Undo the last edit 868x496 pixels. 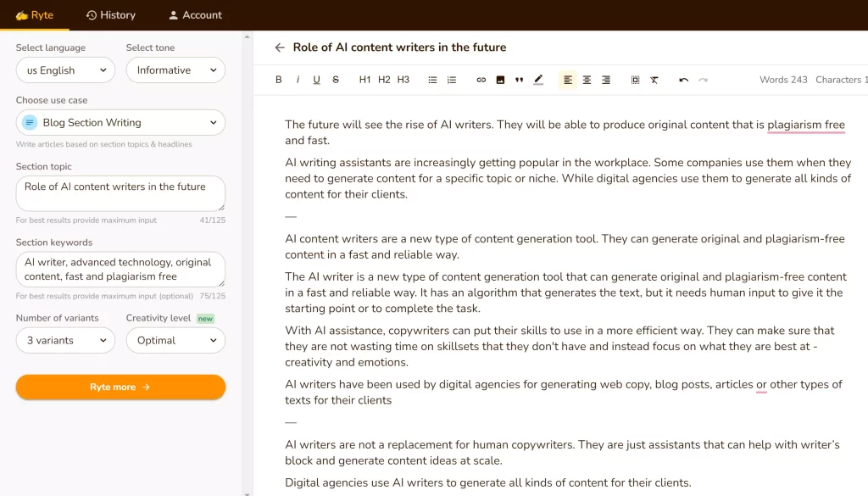684,80
